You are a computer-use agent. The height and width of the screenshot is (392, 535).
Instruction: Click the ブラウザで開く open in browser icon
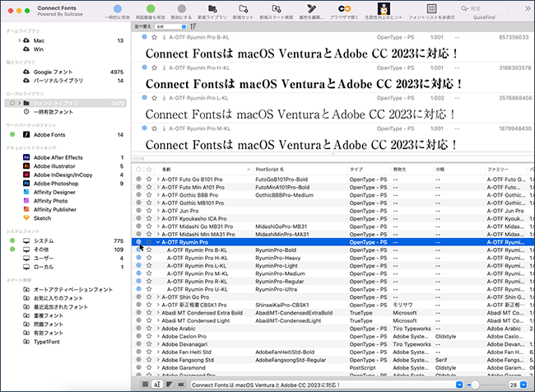tap(344, 8)
